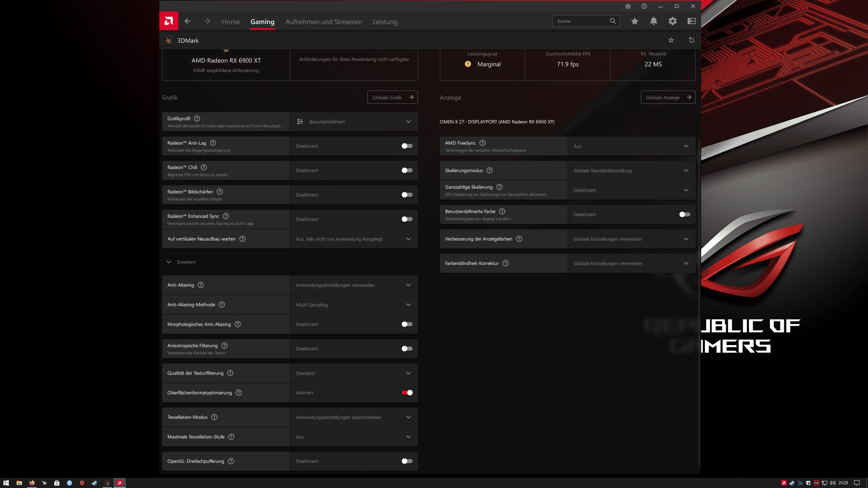
Task: Open Skalierungsmodus dropdown
Action: pyautogui.click(x=632, y=170)
